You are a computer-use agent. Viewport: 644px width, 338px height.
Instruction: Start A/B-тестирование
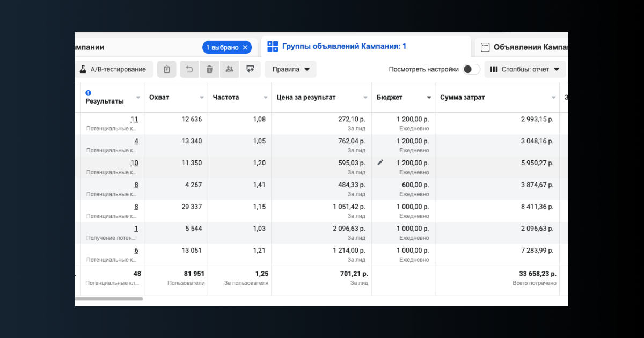click(x=113, y=69)
